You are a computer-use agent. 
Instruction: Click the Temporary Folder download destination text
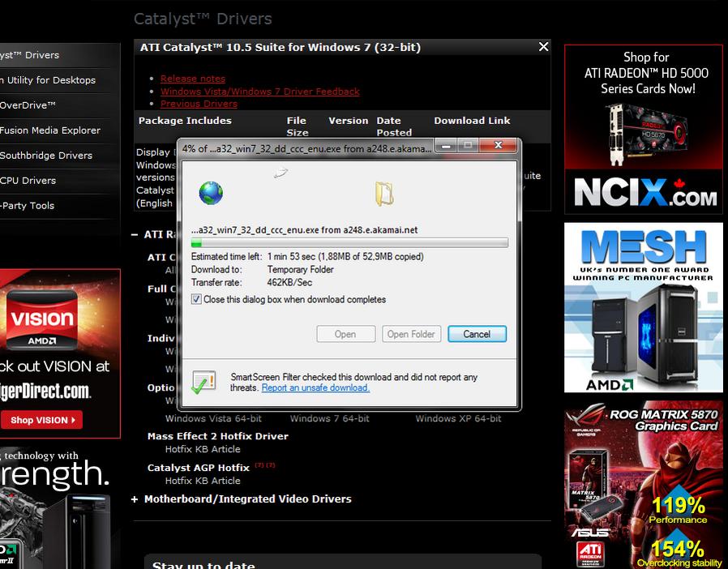point(301,270)
